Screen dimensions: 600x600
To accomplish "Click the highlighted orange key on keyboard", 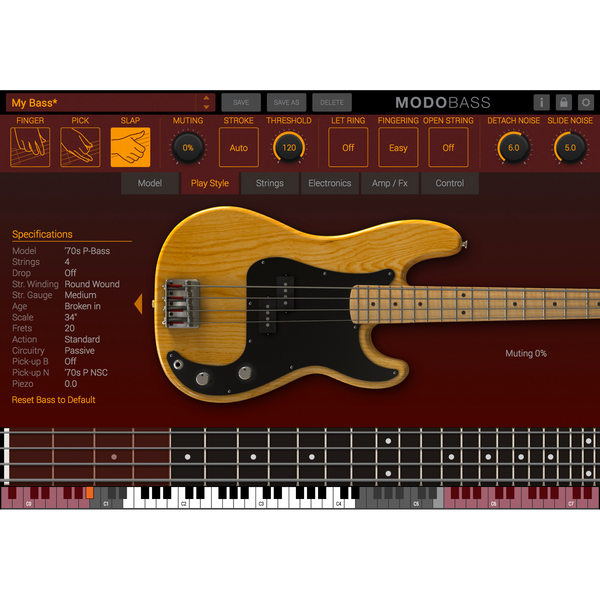I will [x=90, y=492].
